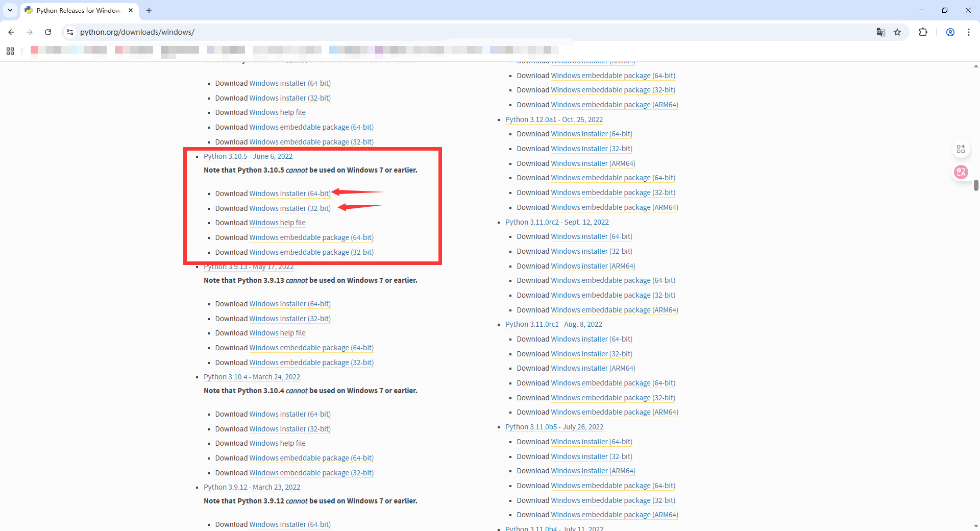Download Python 3.9.13 Windows installer (64-bit)

(x=290, y=304)
